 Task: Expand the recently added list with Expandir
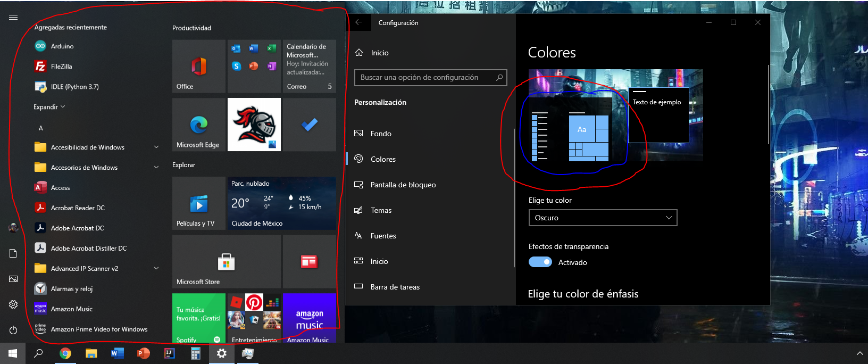49,107
